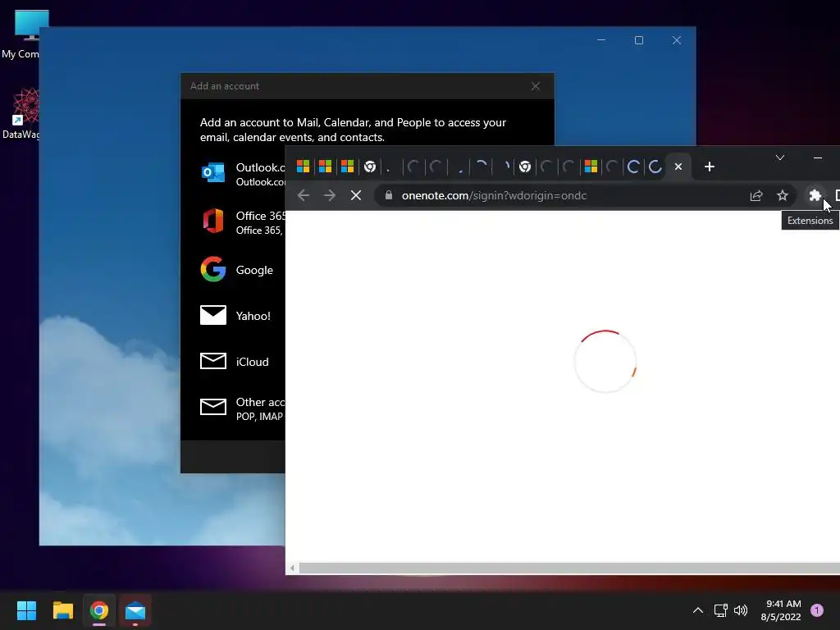840x630 pixels.
Task: Show hidden system tray icons
Action: pyautogui.click(x=697, y=610)
